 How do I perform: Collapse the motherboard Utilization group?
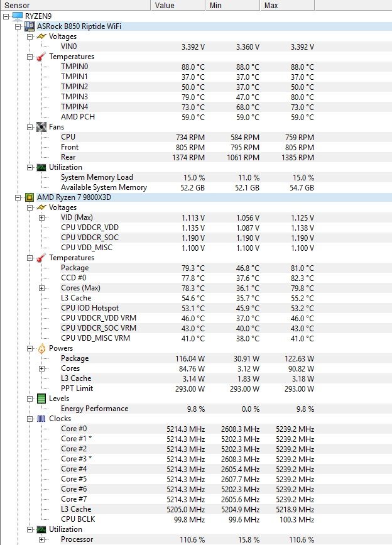[x=30, y=168]
